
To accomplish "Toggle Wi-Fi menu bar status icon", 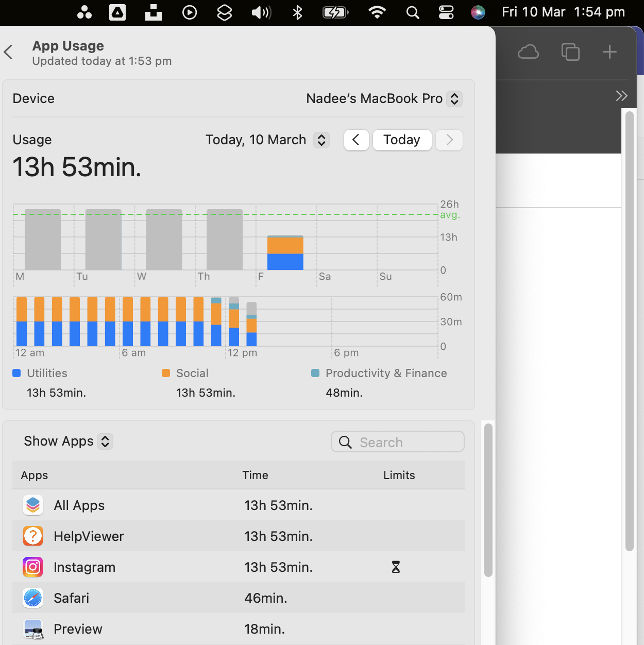I will click(x=377, y=12).
